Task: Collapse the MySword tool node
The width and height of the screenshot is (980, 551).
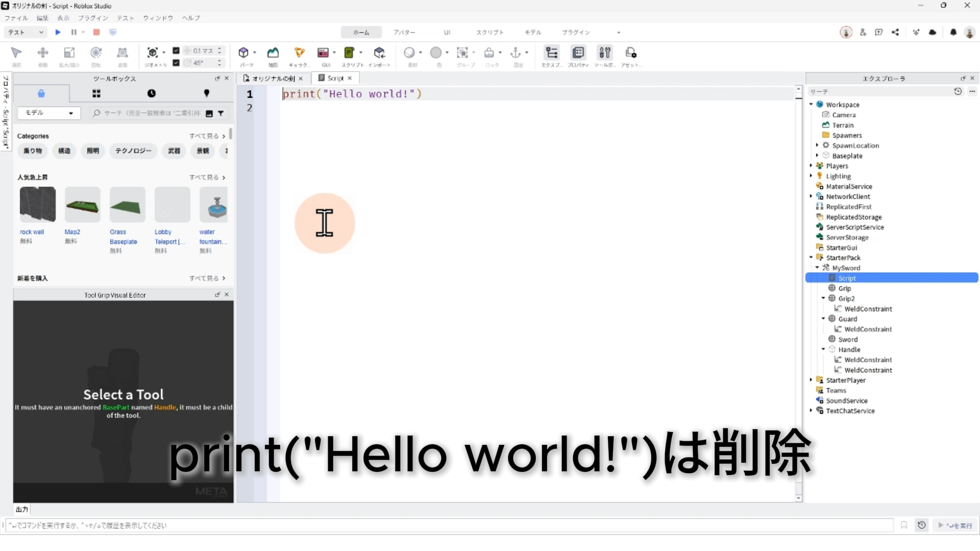Action: point(817,268)
